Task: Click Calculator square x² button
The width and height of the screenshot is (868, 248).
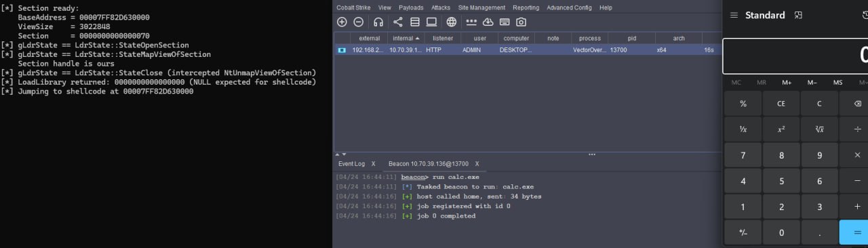Action: coord(781,129)
